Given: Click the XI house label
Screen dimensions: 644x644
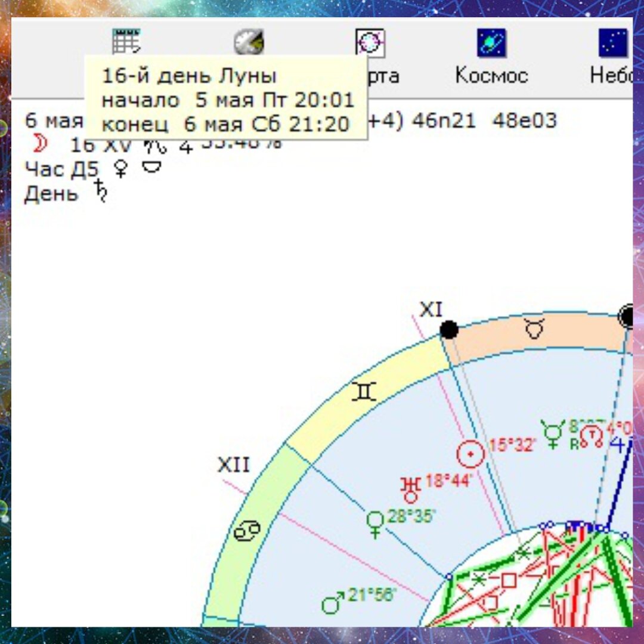Looking at the screenshot, I should tap(431, 309).
